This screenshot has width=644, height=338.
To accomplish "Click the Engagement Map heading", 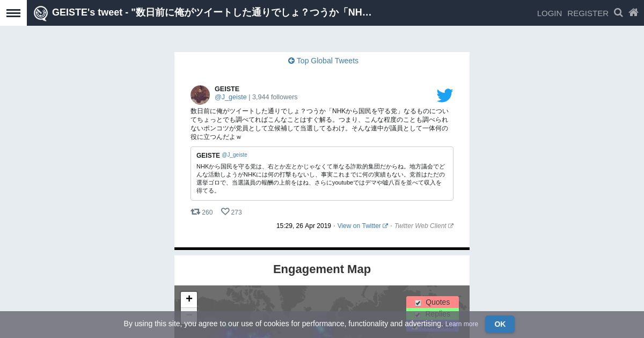I will [x=322, y=269].
